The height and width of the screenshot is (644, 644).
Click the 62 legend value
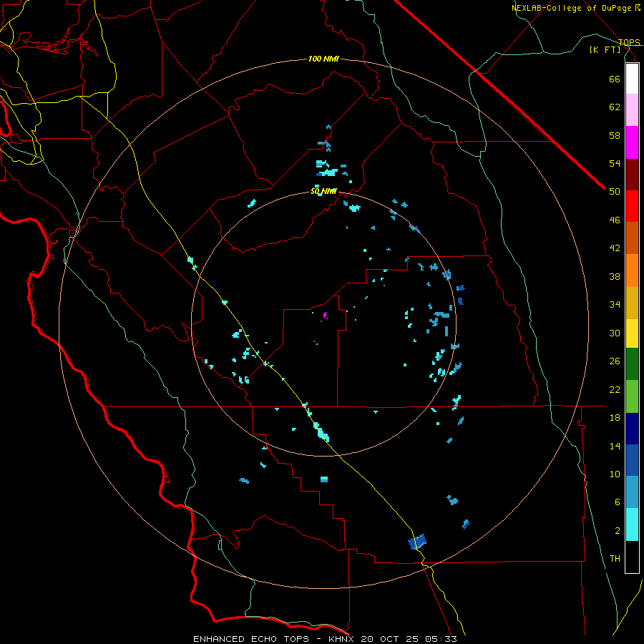coord(615,107)
